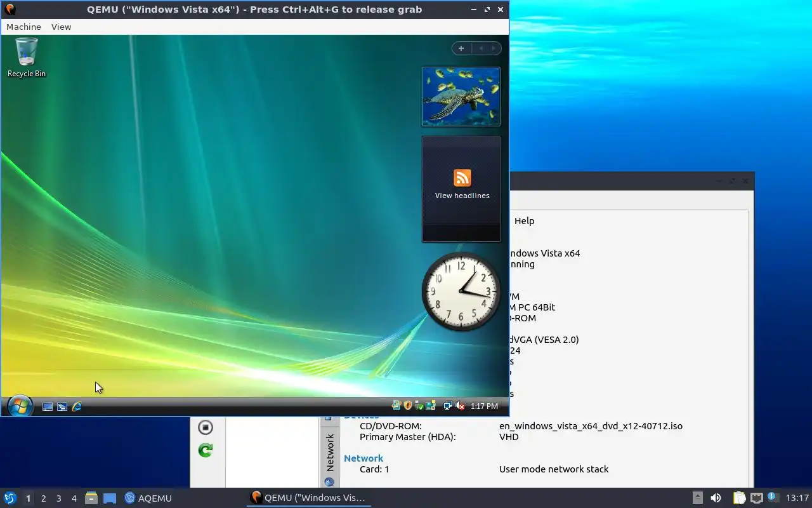Switch to workspace 1 in the panel
Image resolution: width=812 pixels, height=508 pixels.
[x=28, y=498]
